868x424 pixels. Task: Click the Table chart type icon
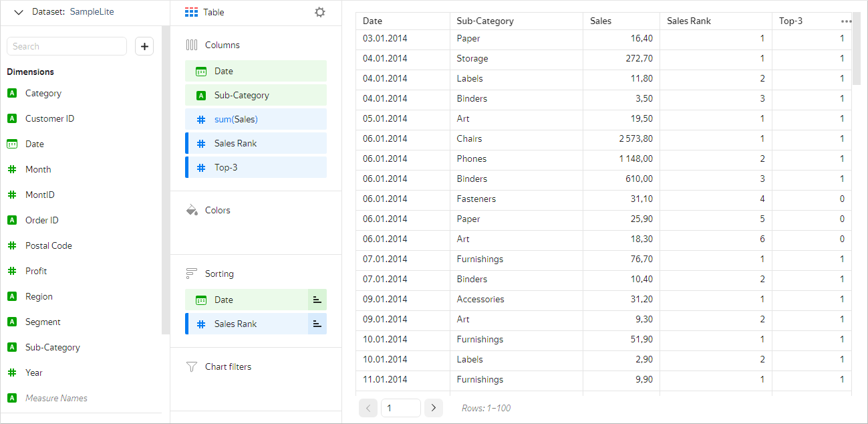tap(192, 12)
